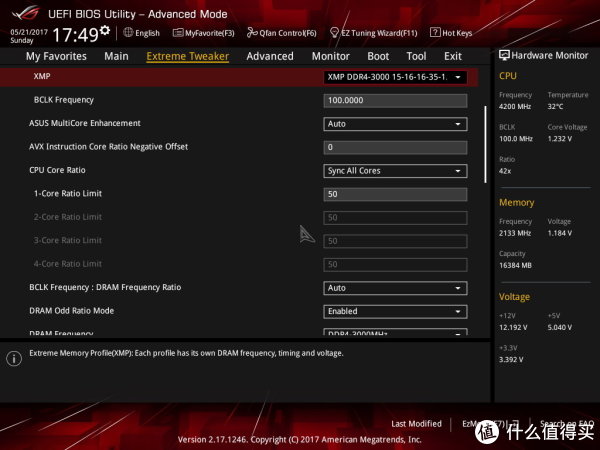This screenshot has height=450, width=600.
Task: Click the globe language icon
Action: coord(128,33)
